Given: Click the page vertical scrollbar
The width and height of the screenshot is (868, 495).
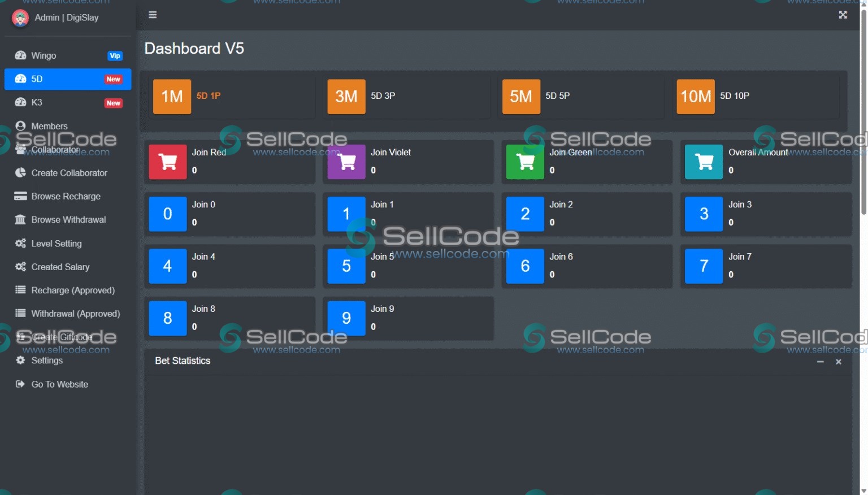Looking at the screenshot, I should pyautogui.click(x=863, y=113).
